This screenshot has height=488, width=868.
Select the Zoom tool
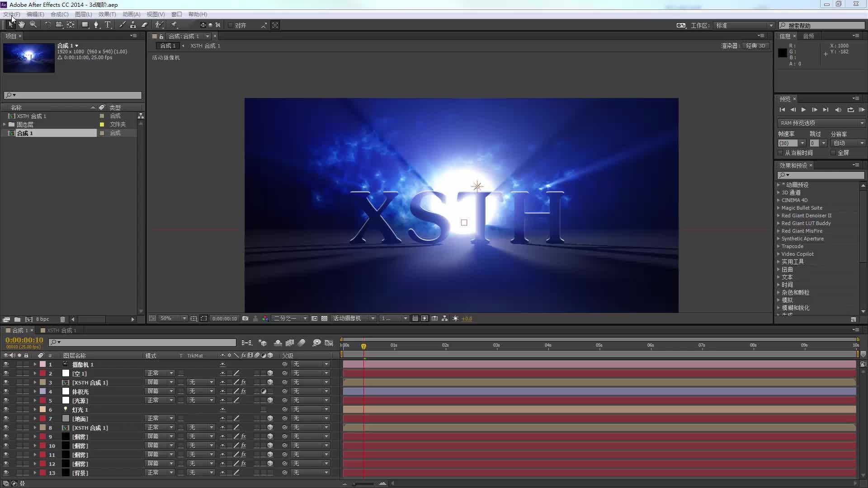(33, 25)
